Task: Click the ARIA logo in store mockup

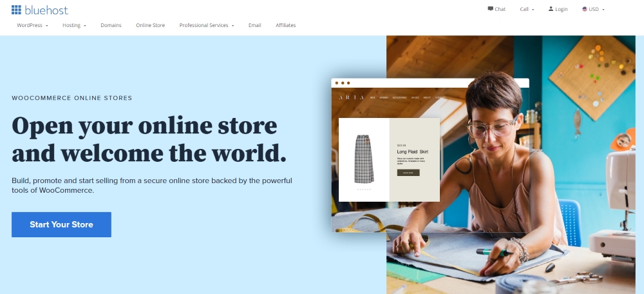Action: tap(351, 97)
